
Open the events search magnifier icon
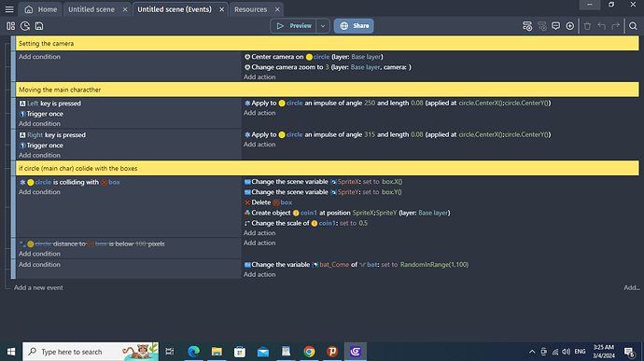[x=633, y=26]
